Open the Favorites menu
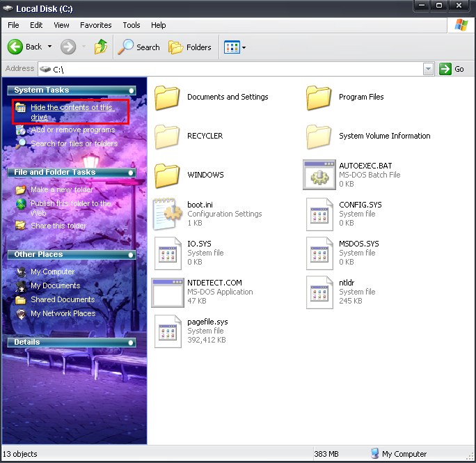 pyautogui.click(x=95, y=25)
